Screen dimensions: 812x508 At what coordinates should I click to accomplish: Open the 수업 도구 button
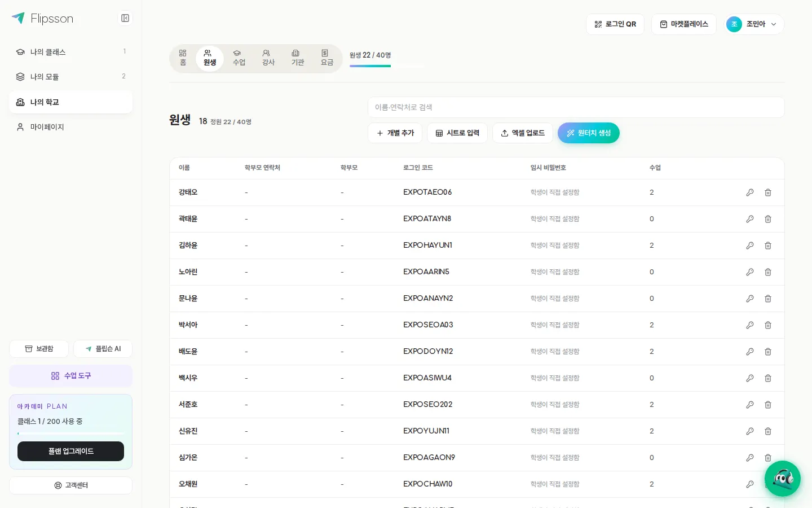[x=71, y=376]
